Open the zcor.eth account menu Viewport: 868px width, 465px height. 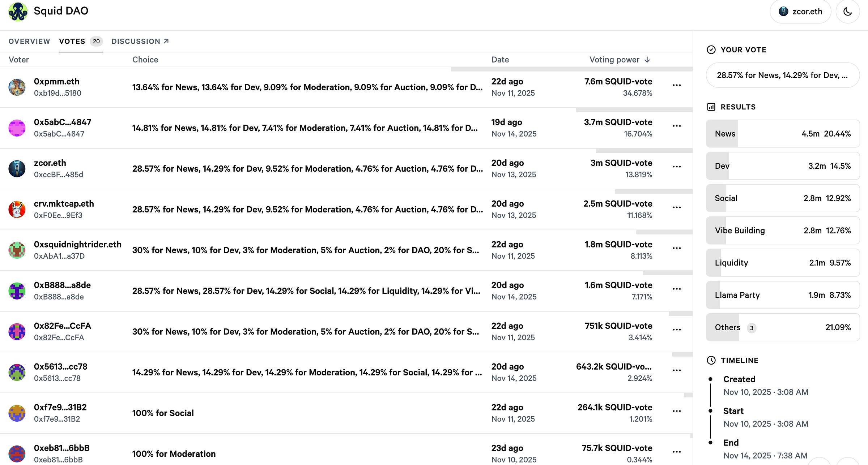[800, 12]
